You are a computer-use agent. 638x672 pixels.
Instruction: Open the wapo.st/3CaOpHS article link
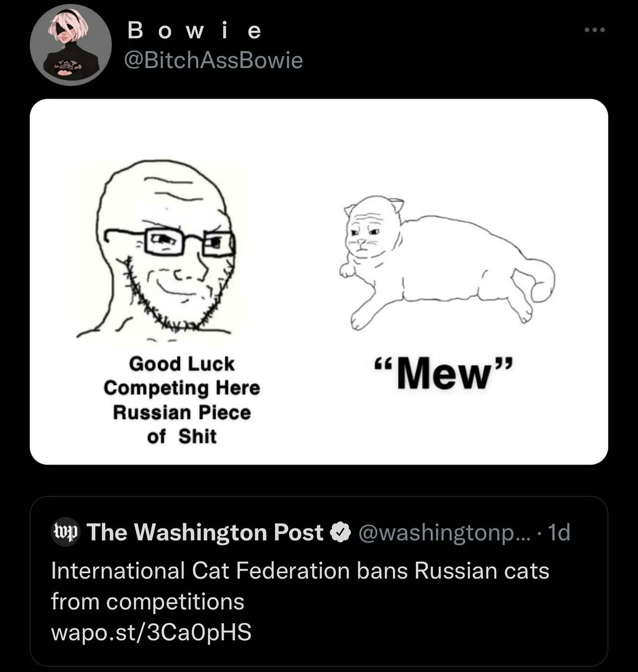[151, 632]
